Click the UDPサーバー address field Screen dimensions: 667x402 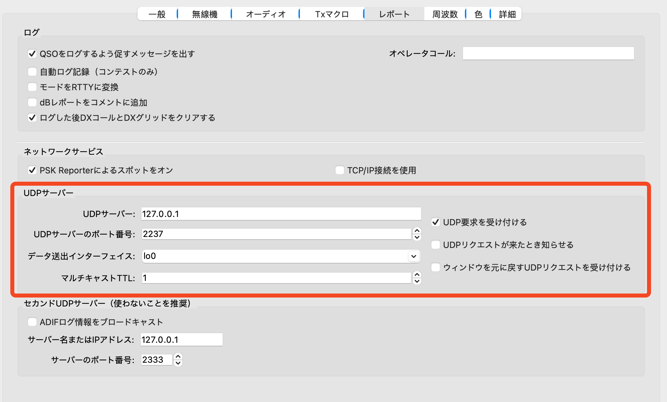[280, 213]
